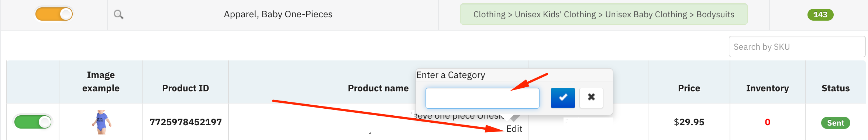The image size is (868, 140).
Task: Click the red 0 inventory value
Action: [768, 122]
